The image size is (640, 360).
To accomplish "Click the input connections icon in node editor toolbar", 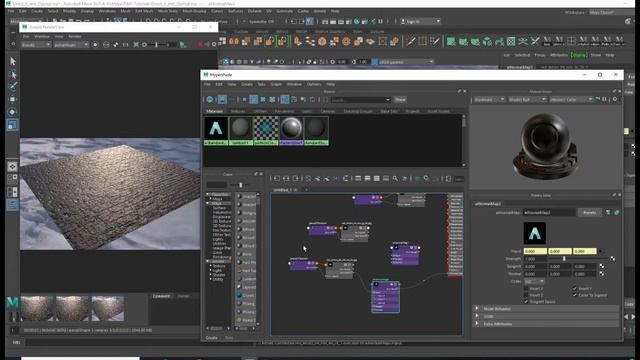I will pos(277,178).
